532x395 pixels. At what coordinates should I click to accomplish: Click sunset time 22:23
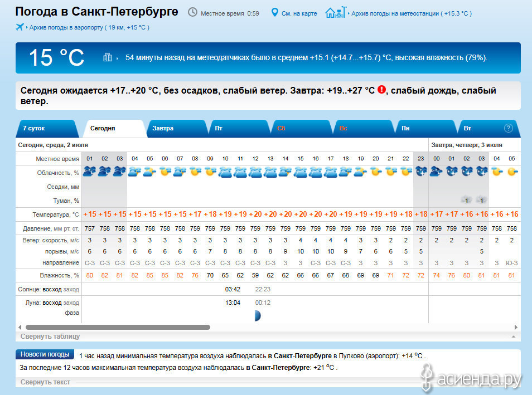point(263,289)
